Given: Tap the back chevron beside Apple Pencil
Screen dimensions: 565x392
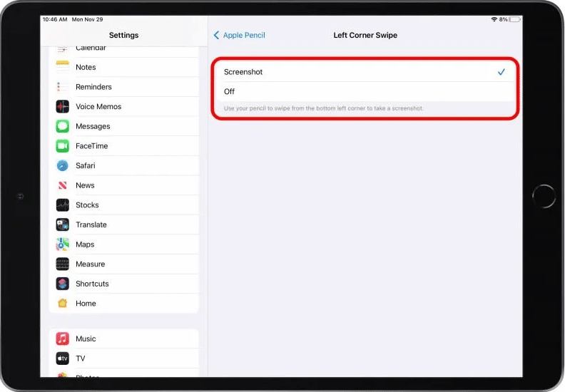Looking at the screenshot, I should point(217,36).
